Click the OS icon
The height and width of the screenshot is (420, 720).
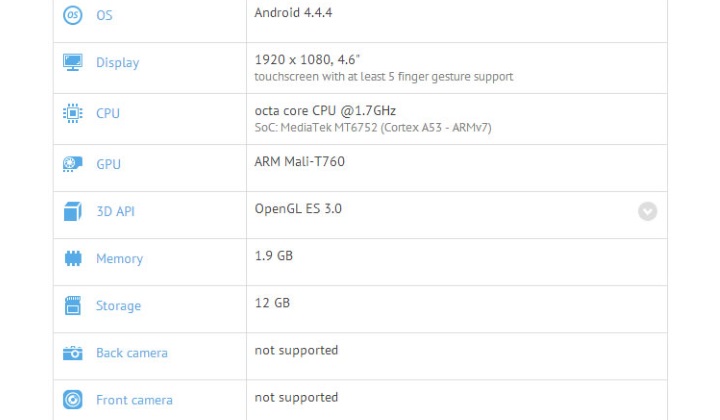pyautogui.click(x=73, y=15)
